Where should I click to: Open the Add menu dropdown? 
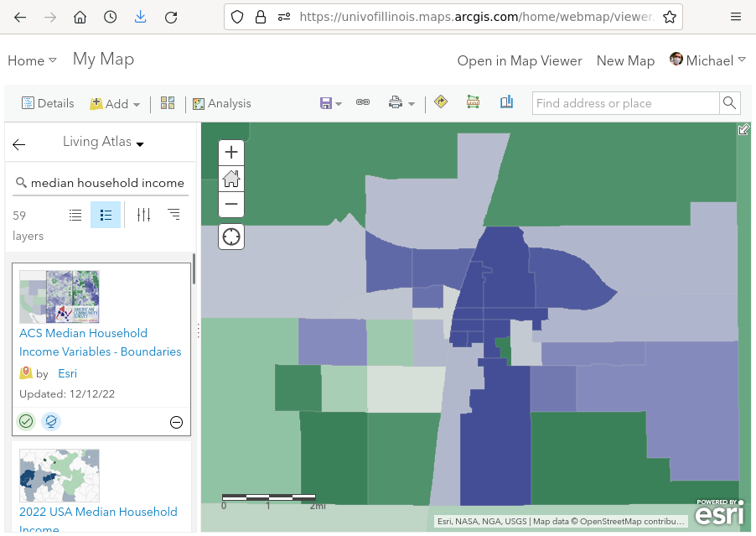(116, 104)
